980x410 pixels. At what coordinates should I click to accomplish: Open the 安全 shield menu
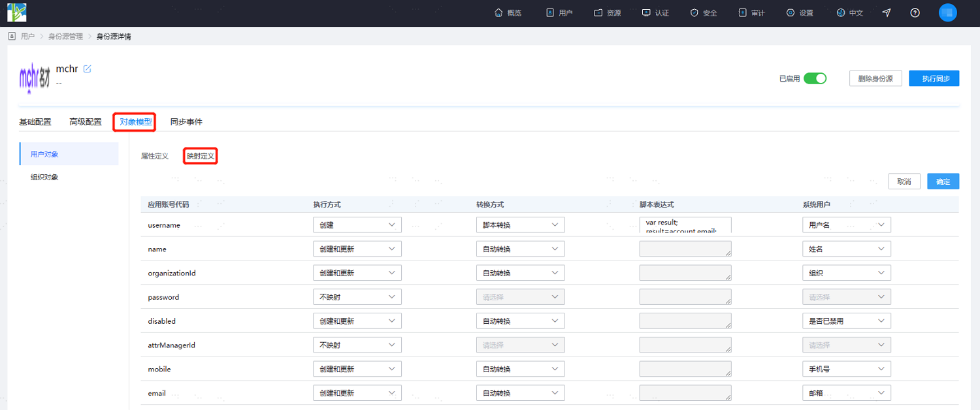704,13
